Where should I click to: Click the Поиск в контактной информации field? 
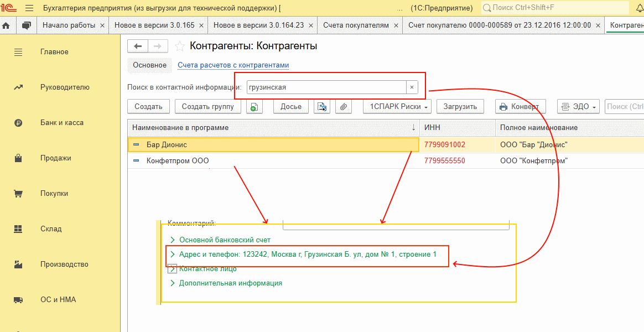pos(325,87)
